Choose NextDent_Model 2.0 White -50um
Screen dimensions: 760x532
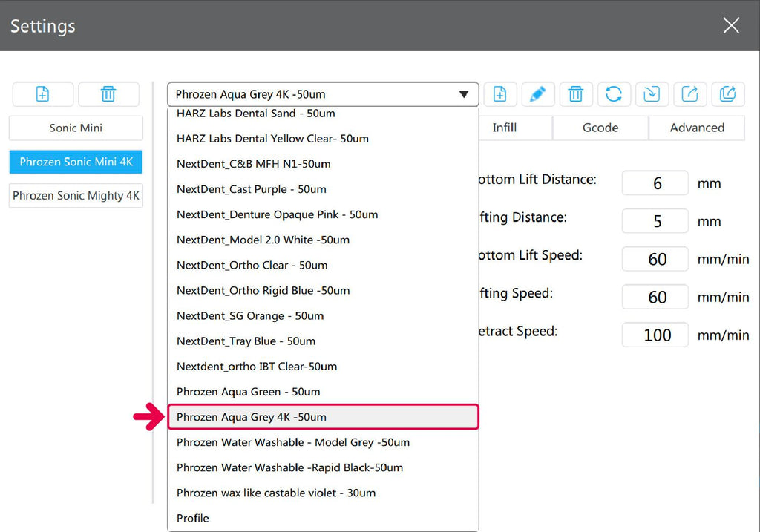tap(323, 240)
